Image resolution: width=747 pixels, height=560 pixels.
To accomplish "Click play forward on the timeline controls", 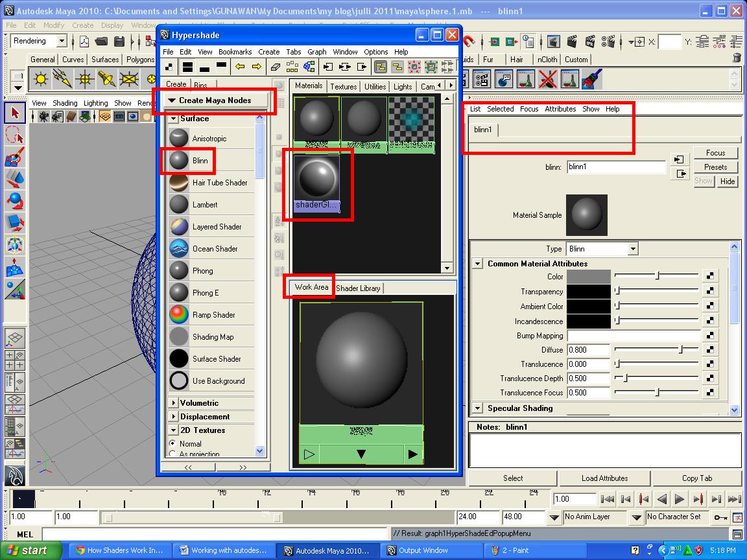I will click(680, 499).
